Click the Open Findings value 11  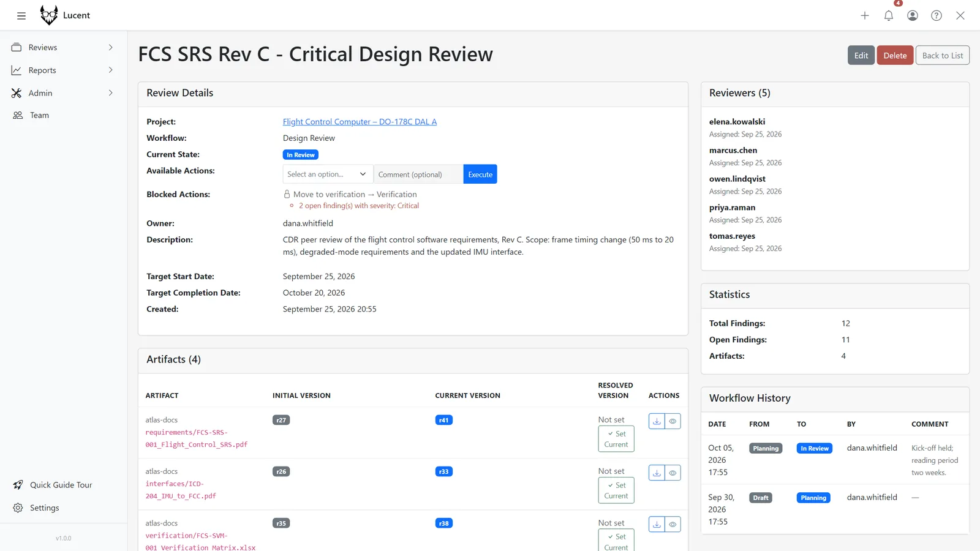click(846, 340)
